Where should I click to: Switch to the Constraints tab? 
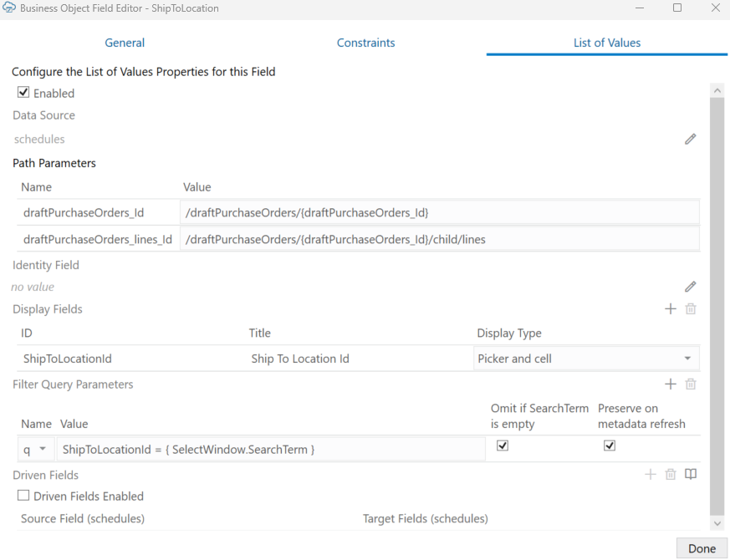pos(365,42)
